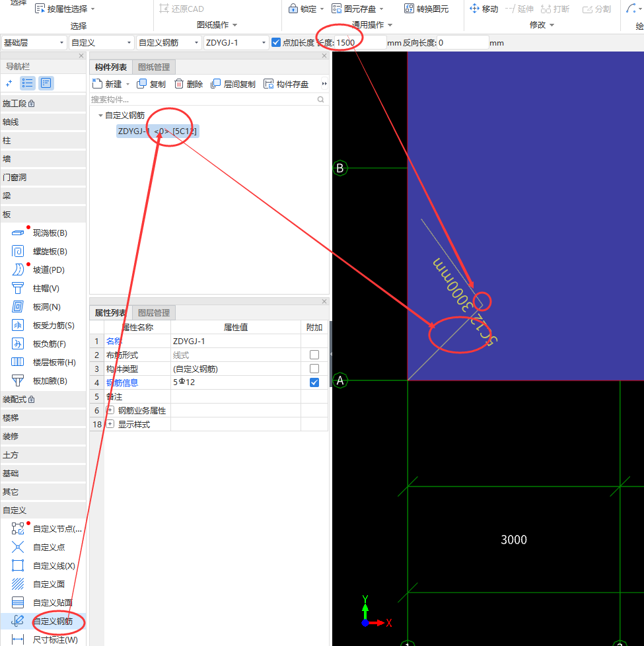This screenshot has height=646, width=644.
Task: Select the 自定义钢筋 custom rebar tool
Action: tap(43, 621)
